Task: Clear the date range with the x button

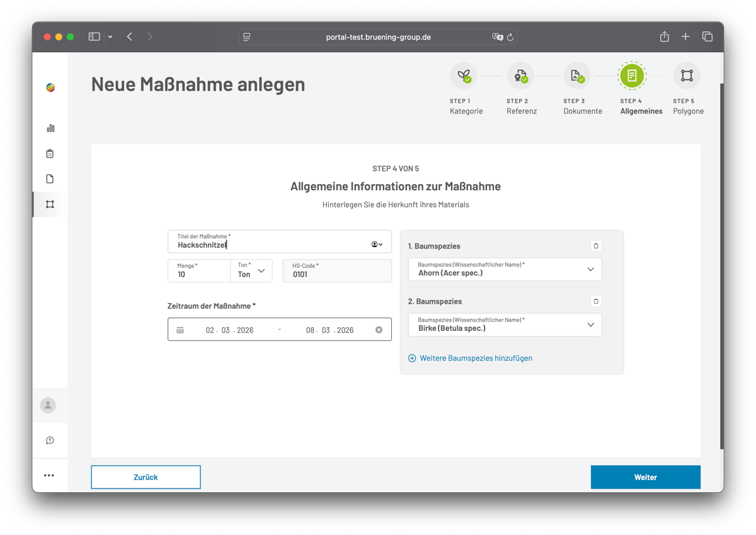Action: pos(378,329)
